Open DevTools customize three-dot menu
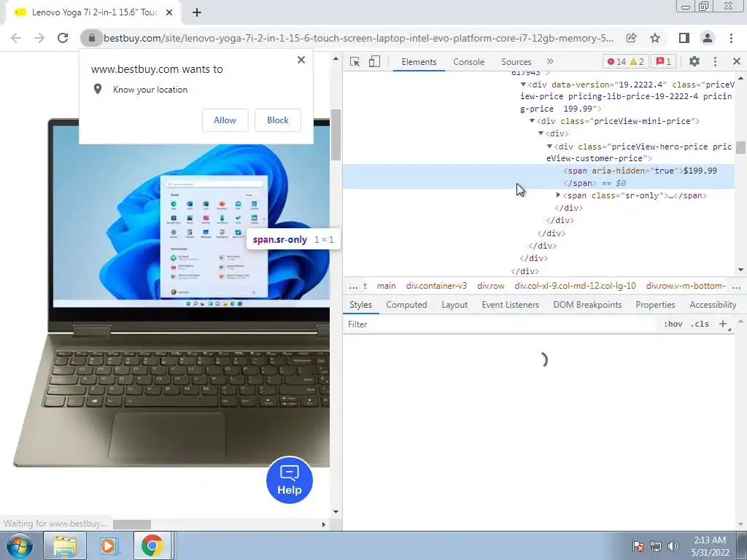Image resolution: width=747 pixels, height=560 pixels. (x=715, y=61)
